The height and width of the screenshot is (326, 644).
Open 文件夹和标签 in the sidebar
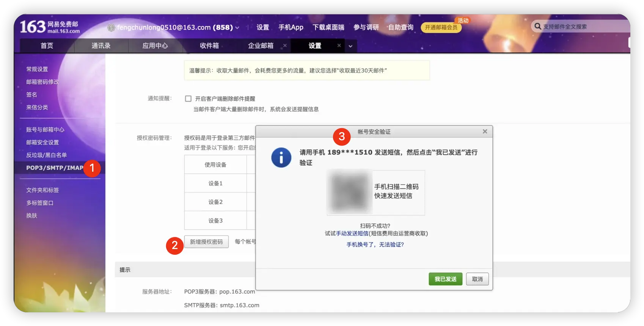[42, 190]
